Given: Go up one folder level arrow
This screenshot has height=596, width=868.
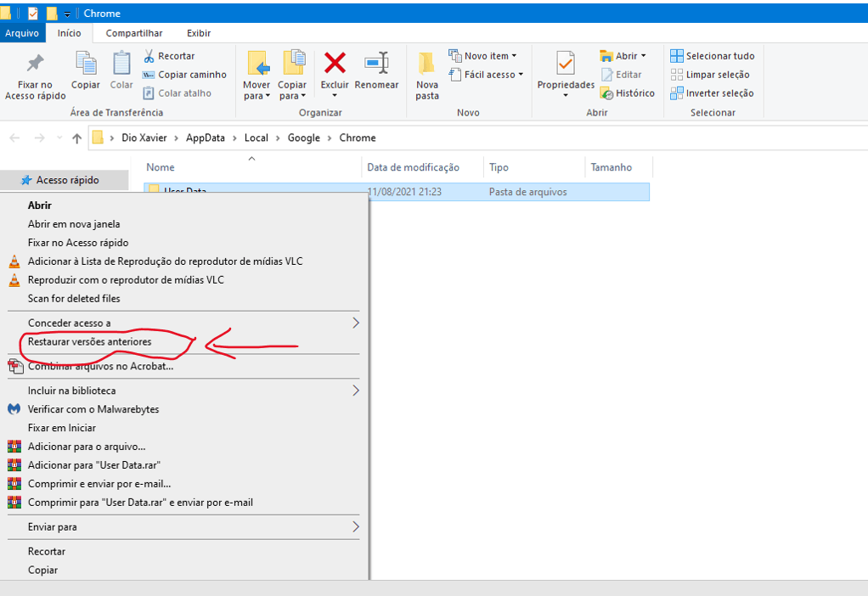Looking at the screenshot, I should click(x=77, y=138).
